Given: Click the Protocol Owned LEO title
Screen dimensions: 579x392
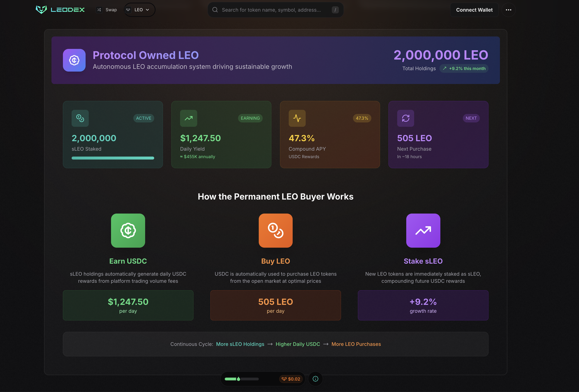Looking at the screenshot, I should pyautogui.click(x=146, y=55).
